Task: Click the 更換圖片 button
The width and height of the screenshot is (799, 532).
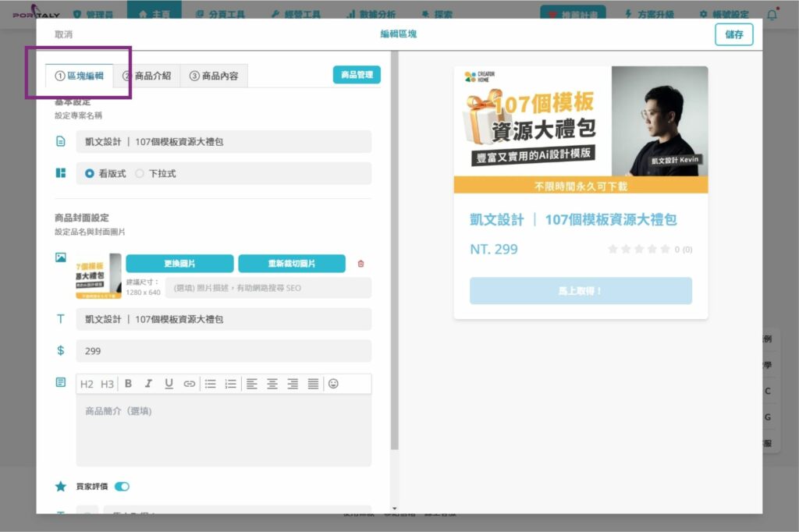Action: point(180,264)
